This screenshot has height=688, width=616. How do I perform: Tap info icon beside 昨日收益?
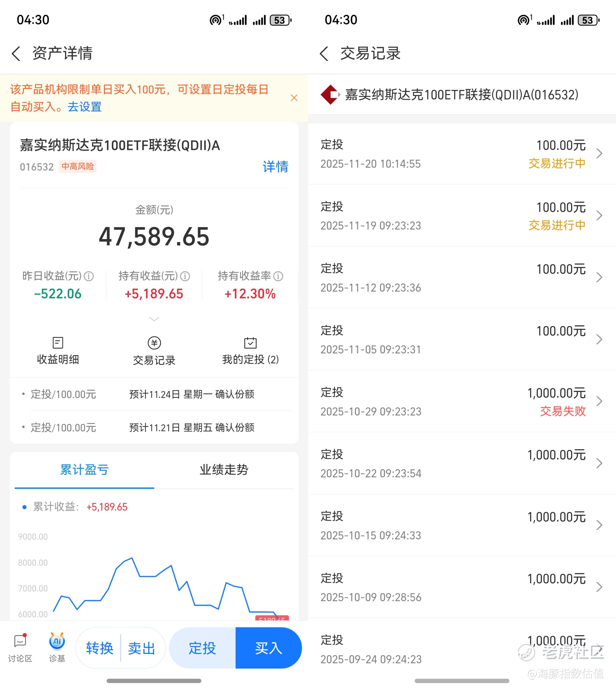(89, 276)
